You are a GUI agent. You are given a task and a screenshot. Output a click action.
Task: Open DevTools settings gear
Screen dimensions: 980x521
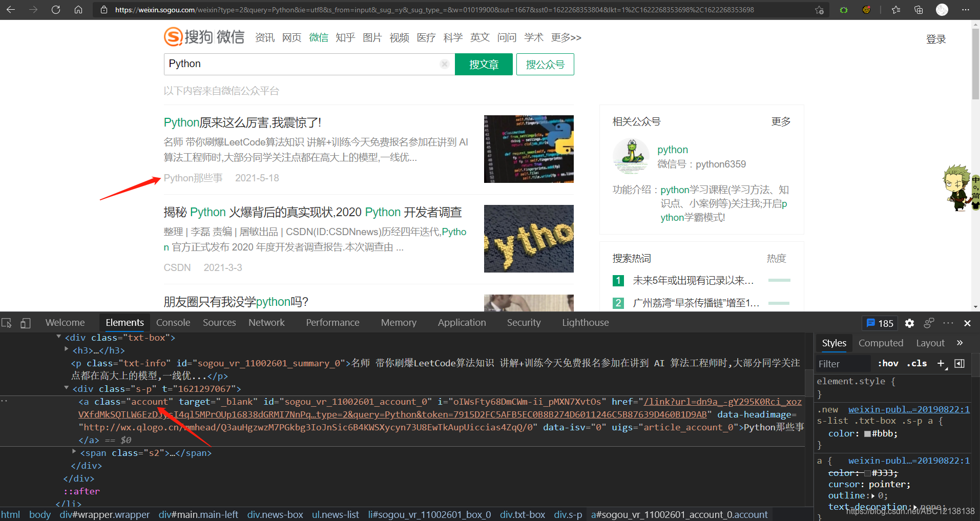tap(909, 323)
